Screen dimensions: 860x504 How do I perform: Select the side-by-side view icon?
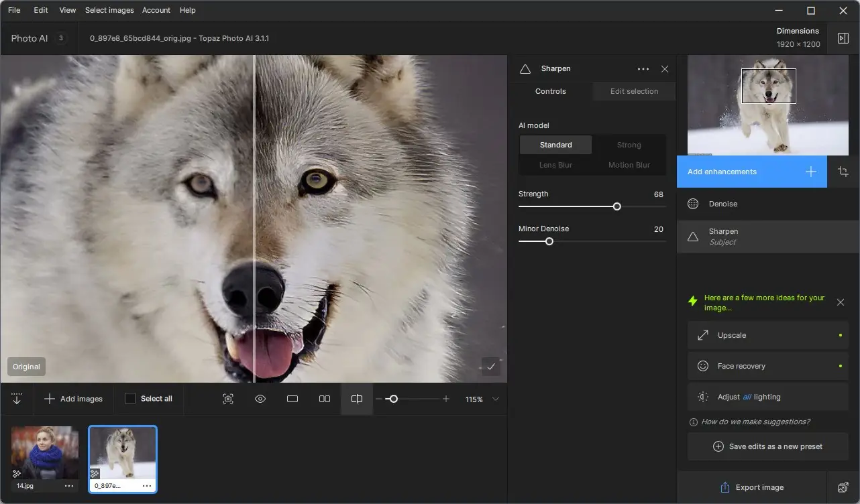coord(325,399)
